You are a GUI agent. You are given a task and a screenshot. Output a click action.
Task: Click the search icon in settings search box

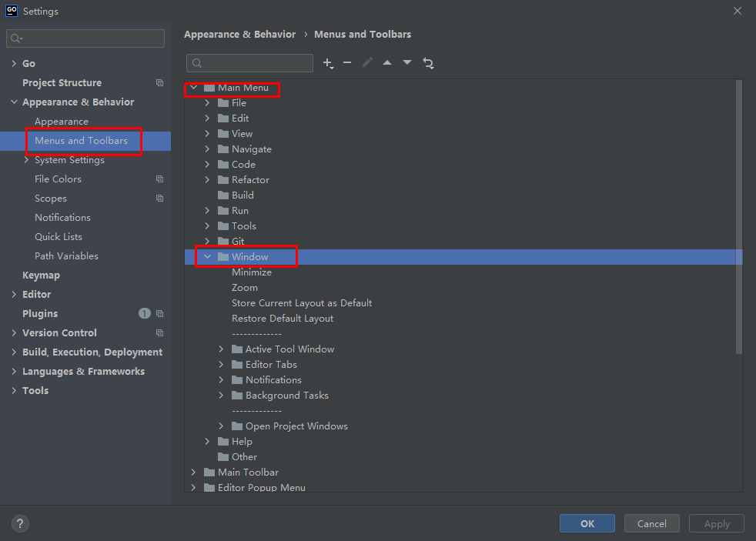(16, 38)
